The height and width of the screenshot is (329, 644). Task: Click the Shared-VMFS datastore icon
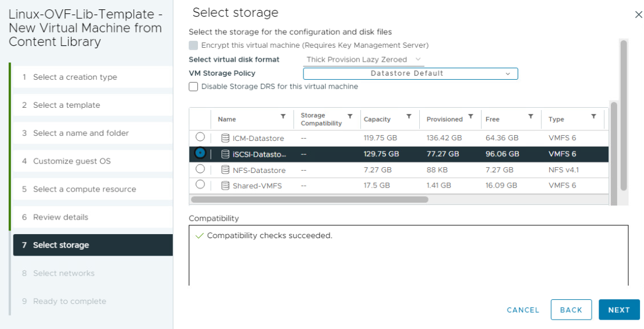pos(225,185)
